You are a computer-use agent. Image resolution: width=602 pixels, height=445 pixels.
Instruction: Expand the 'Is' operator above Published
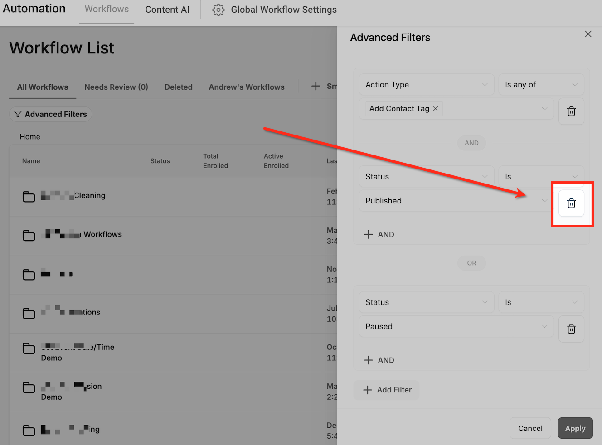coord(541,176)
